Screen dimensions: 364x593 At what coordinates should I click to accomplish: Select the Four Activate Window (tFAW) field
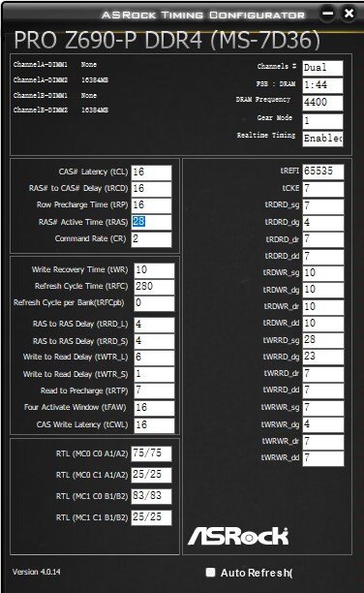point(154,408)
